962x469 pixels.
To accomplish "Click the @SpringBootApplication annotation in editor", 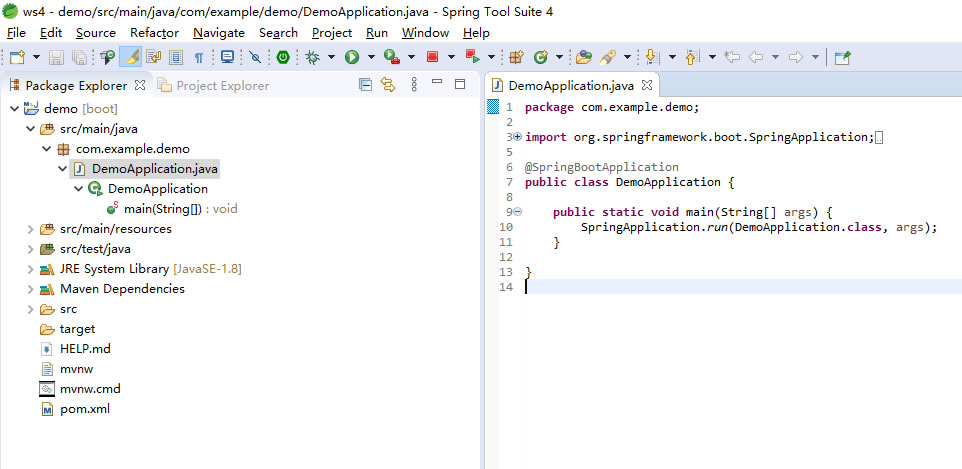I will (602, 167).
